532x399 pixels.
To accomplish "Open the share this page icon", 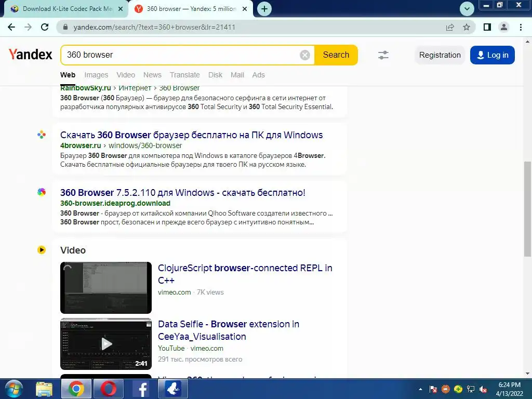I will point(450,28).
